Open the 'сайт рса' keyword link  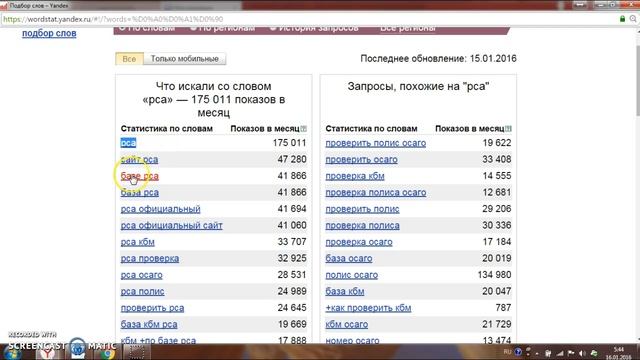pyautogui.click(x=139, y=160)
